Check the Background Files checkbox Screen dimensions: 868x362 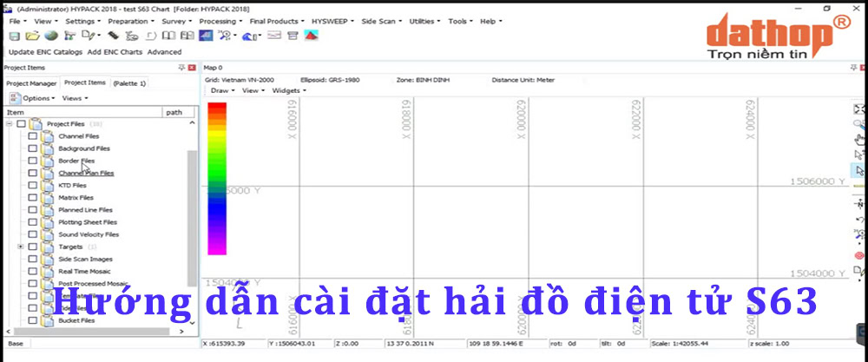(33, 148)
